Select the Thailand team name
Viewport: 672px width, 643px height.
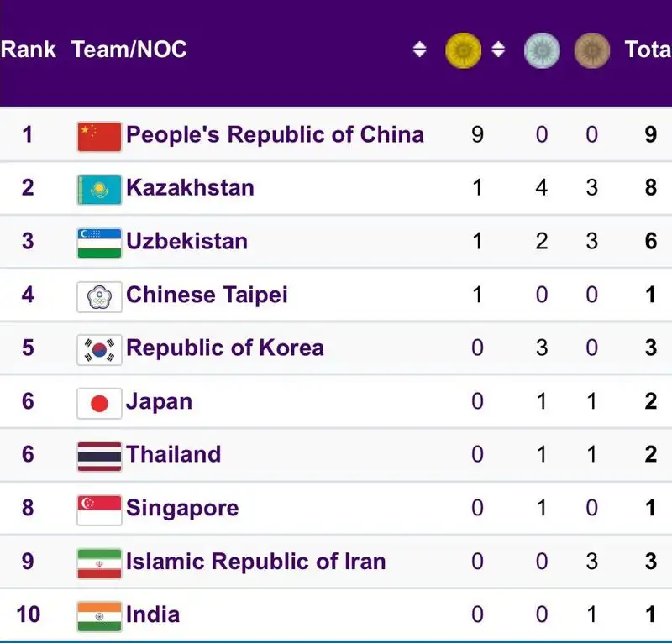[173, 455]
